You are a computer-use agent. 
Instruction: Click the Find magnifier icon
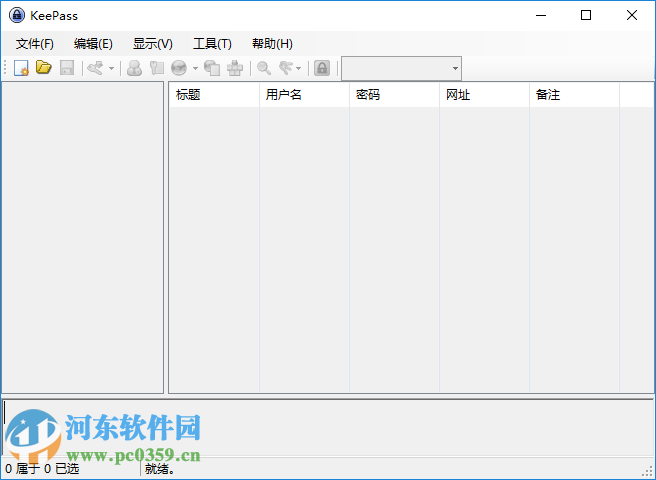click(x=264, y=68)
